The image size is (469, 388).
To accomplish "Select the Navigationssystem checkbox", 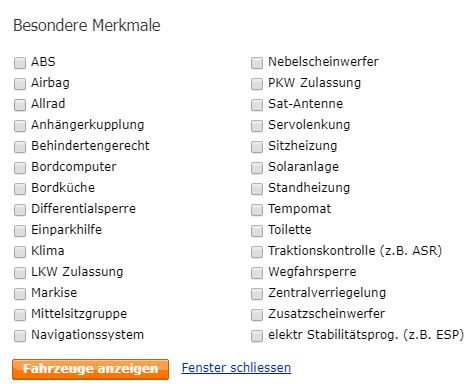I will 20,336.
